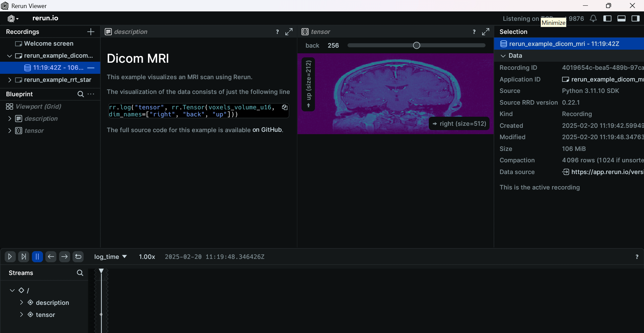Expand the tensor view to fullscreen

coord(486,32)
